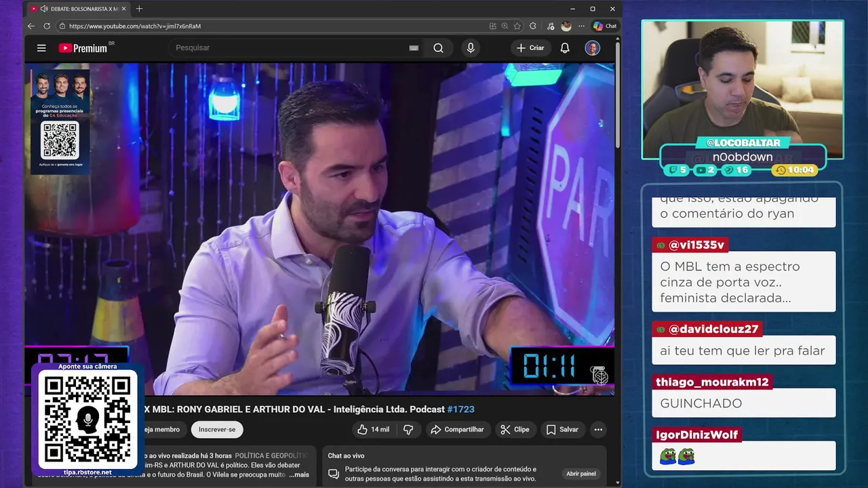Image resolution: width=868 pixels, height=488 pixels.
Task: Click the Compartilhar share button
Action: point(458,430)
